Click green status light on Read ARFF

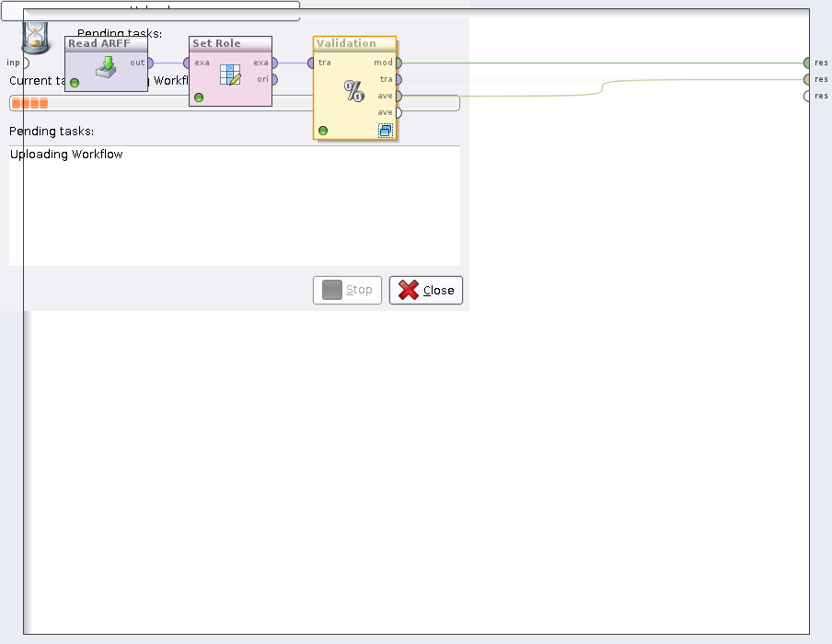pos(75,83)
